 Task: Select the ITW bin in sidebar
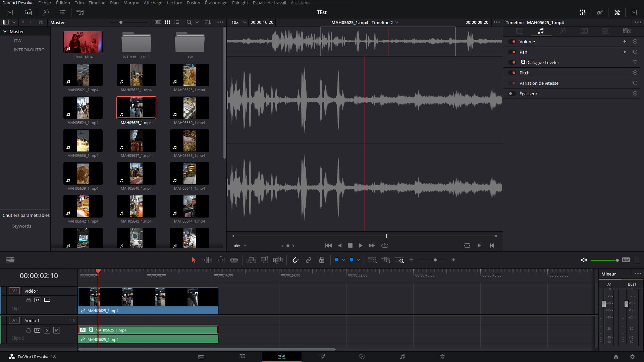17,41
